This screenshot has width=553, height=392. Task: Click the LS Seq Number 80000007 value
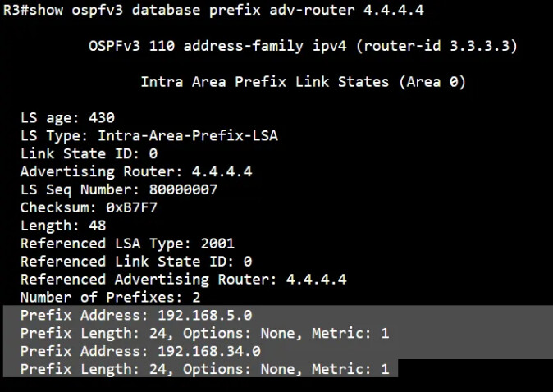pyautogui.click(x=178, y=189)
